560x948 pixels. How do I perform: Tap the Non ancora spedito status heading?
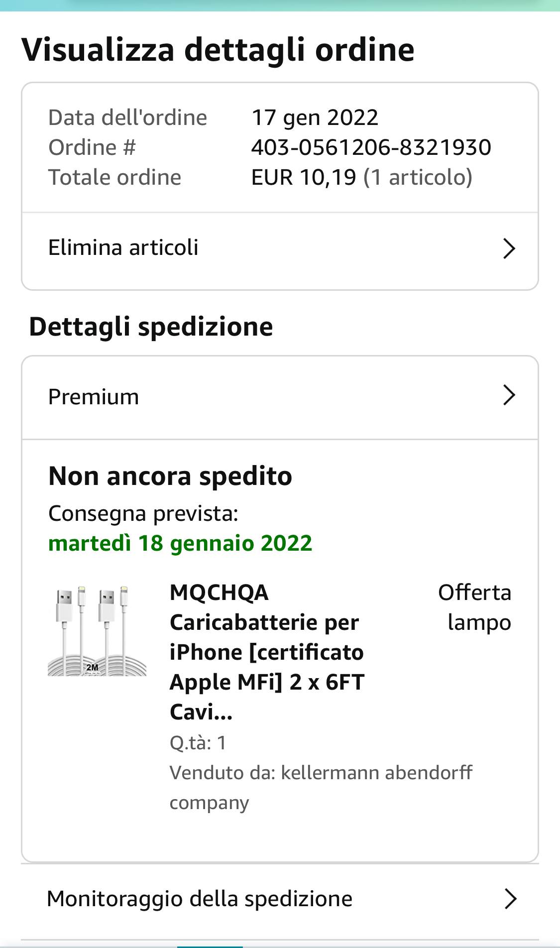pyautogui.click(x=170, y=475)
